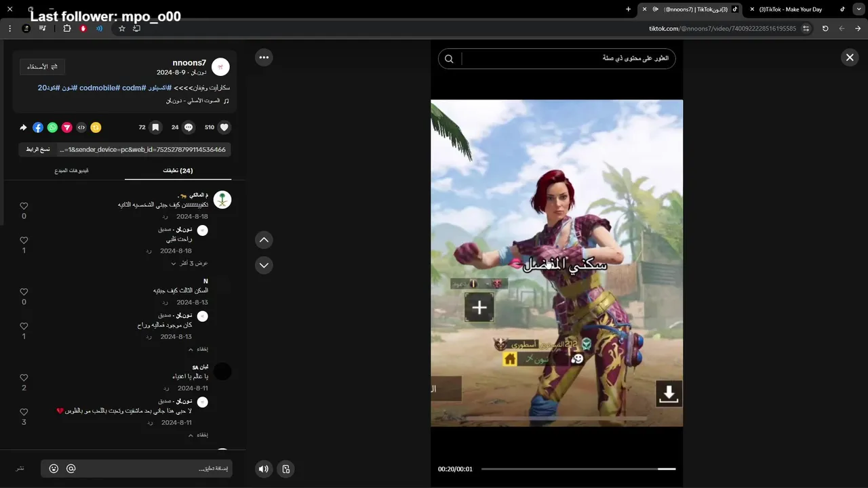Screen dimensions: 868x488
Task: Like user N's comment dated 2024-8-13
Action: pos(24,291)
